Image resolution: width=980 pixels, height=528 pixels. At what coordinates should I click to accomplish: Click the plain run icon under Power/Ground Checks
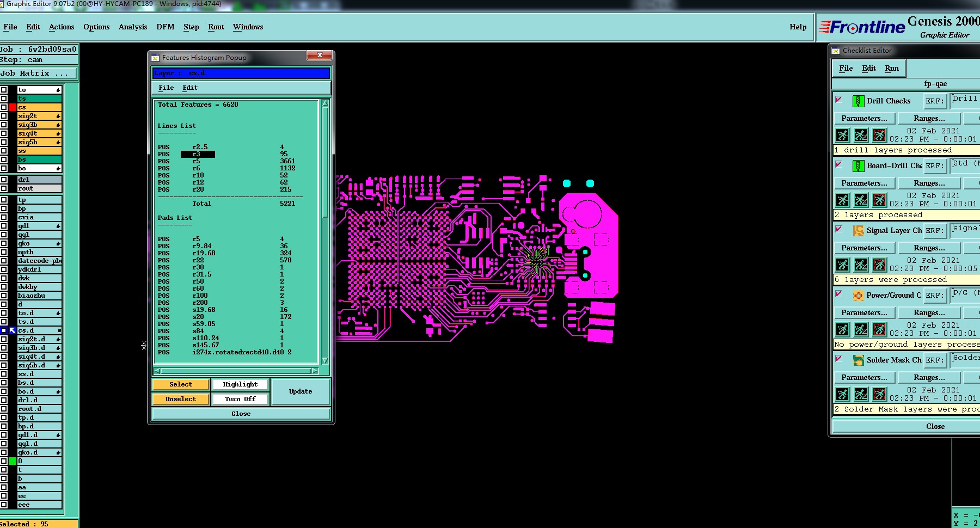(842, 329)
